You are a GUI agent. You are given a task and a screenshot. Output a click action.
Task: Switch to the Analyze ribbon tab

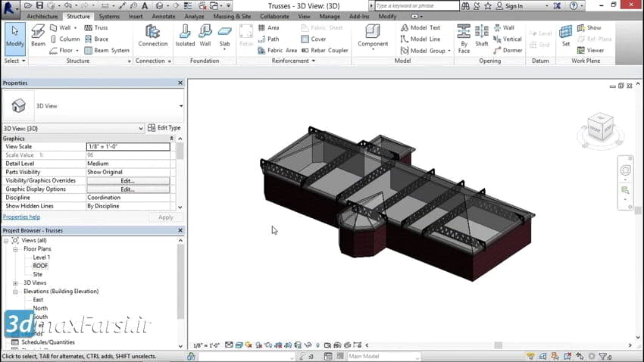tap(194, 16)
